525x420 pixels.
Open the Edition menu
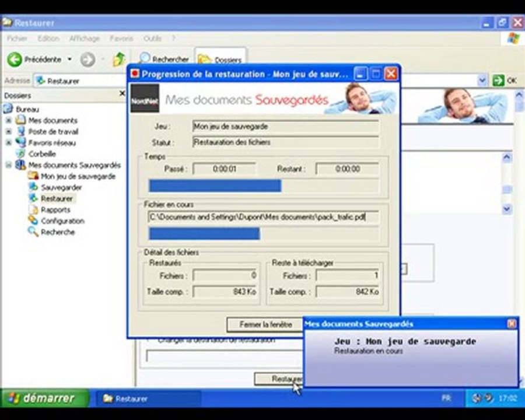point(48,38)
